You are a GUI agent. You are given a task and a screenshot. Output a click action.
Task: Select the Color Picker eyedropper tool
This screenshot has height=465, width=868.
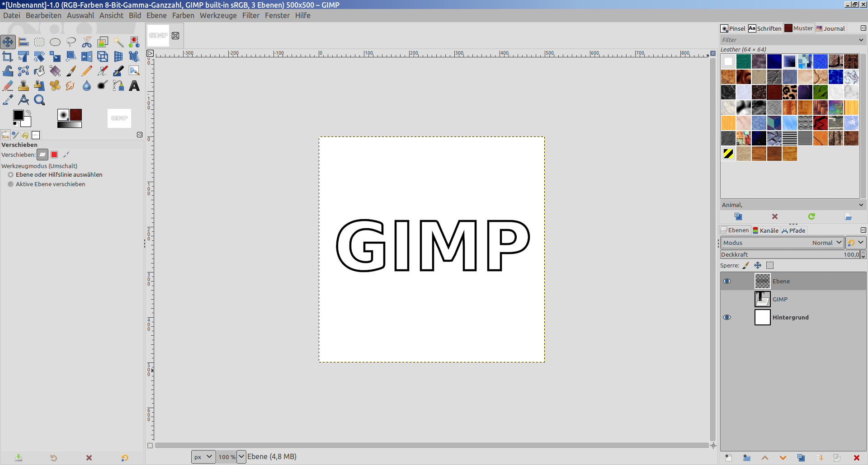(8, 100)
